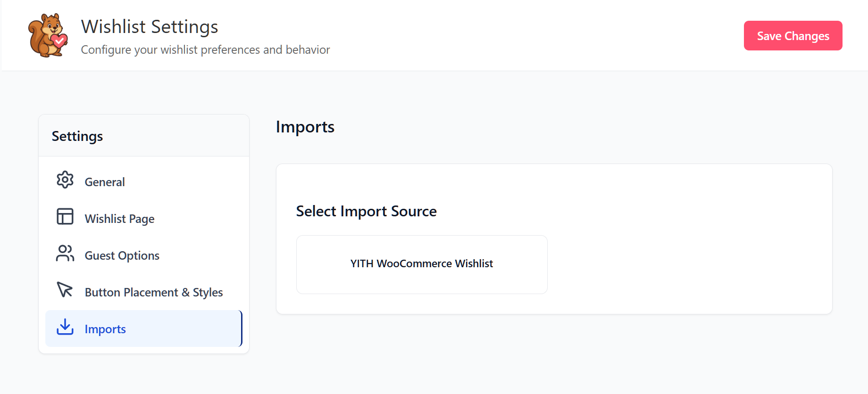Select the Imports tab label
The width and height of the screenshot is (868, 394).
pos(105,329)
